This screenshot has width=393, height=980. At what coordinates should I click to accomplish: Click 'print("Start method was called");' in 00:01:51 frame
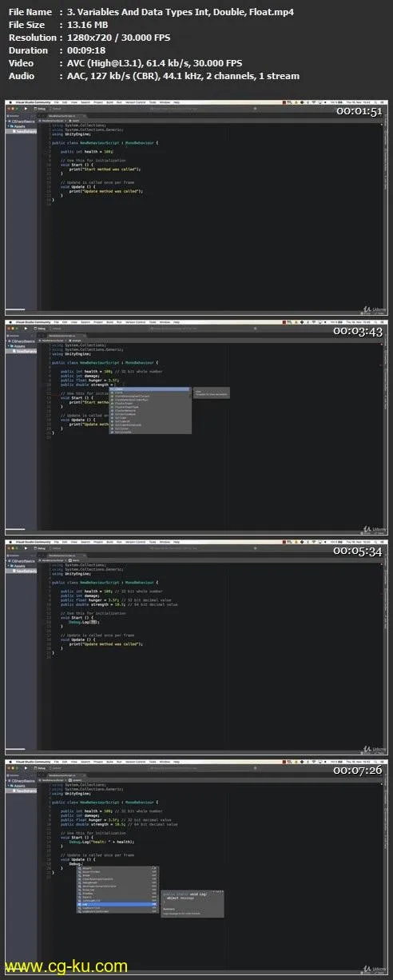click(105, 169)
